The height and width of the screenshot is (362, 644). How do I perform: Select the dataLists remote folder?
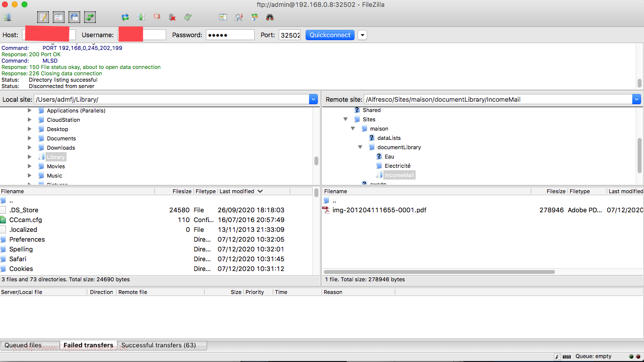389,138
